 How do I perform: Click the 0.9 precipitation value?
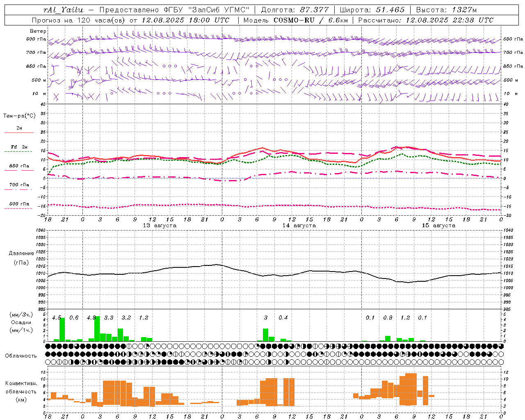pos(388,318)
